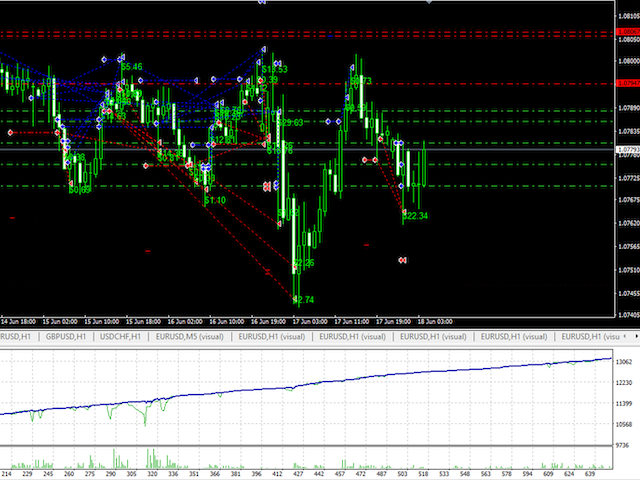Image resolution: width=640 pixels, height=480 pixels.
Task: Click the 1.07565 price axis value
Action: 629,247
